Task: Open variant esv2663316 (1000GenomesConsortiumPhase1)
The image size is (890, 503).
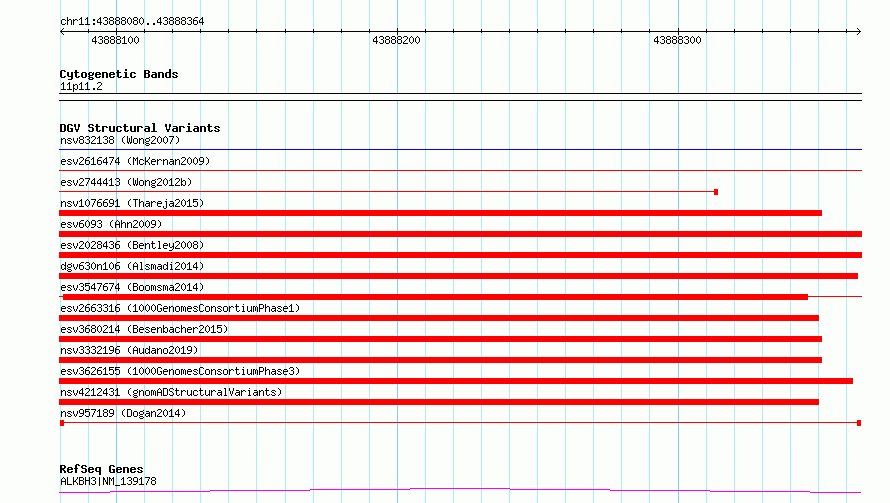Action: pos(180,308)
